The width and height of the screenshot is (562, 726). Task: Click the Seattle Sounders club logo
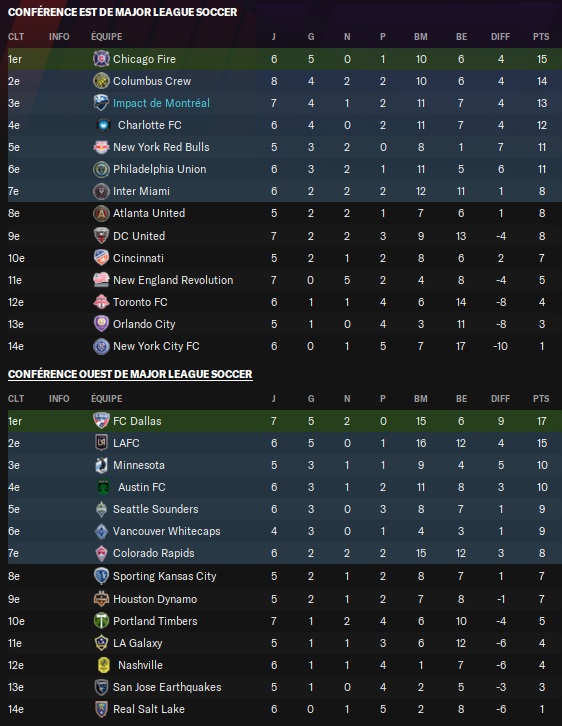pyautogui.click(x=101, y=509)
